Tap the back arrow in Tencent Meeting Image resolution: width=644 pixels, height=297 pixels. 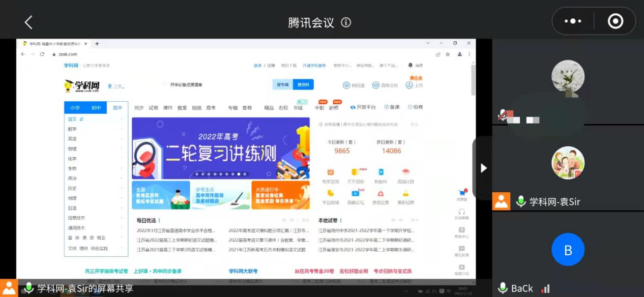tap(28, 22)
